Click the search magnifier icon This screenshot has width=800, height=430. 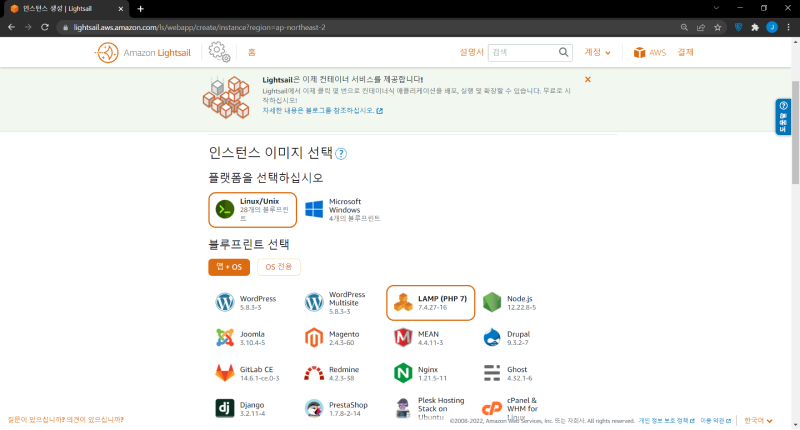pyautogui.click(x=563, y=52)
